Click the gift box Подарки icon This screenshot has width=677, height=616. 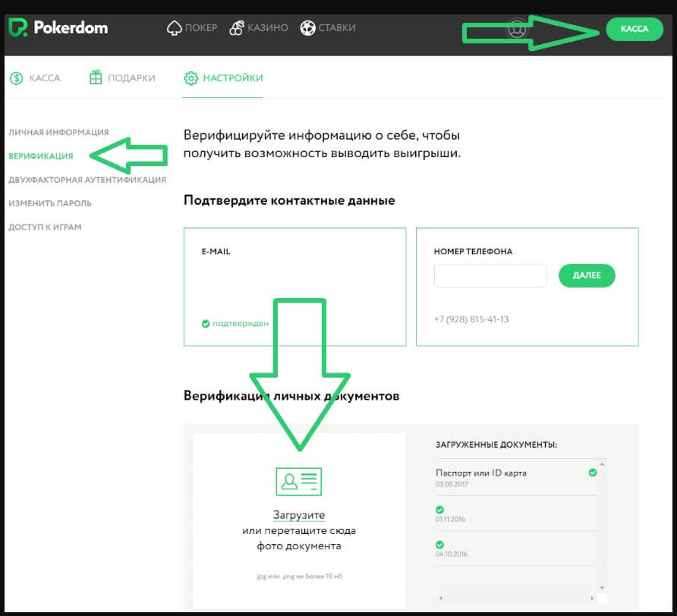click(x=96, y=77)
